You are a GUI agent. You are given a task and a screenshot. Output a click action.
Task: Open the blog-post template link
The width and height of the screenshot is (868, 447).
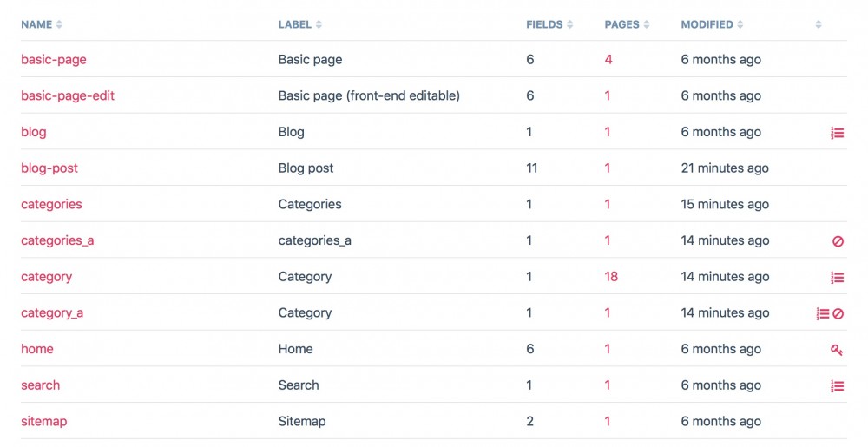[49, 168]
